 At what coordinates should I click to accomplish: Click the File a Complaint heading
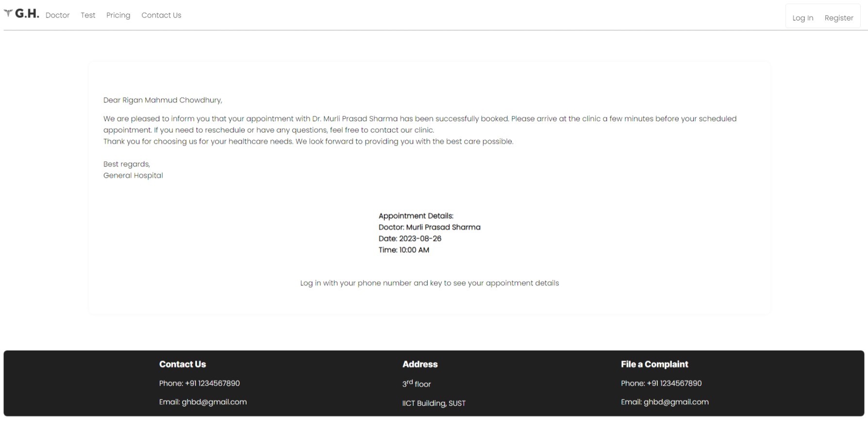tap(654, 365)
